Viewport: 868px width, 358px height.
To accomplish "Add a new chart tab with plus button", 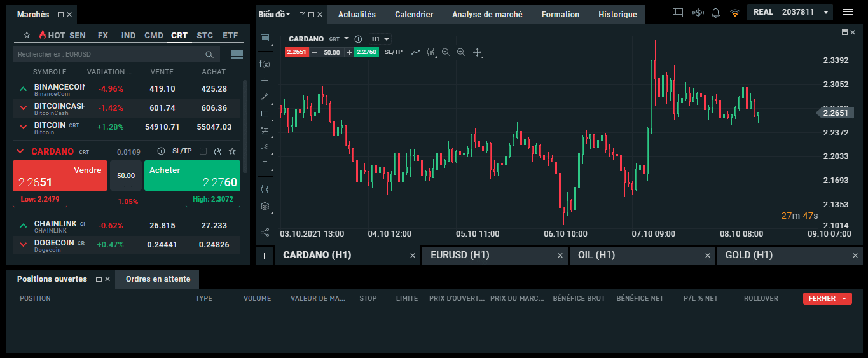I will [x=265, y=255].
